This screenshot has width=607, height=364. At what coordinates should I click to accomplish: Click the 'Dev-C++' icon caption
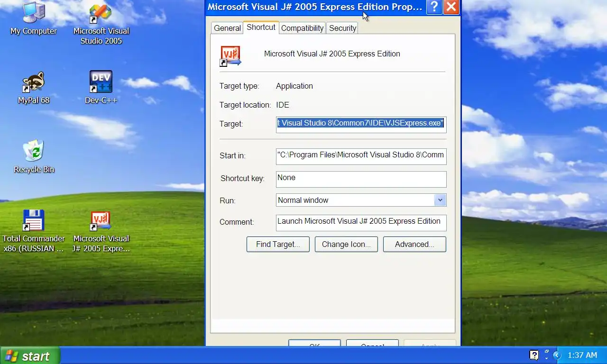(x=101, y=100)
